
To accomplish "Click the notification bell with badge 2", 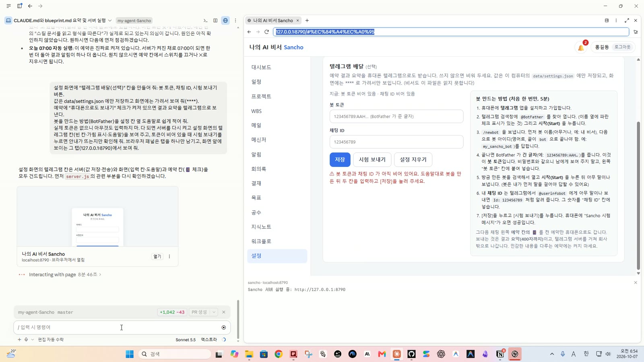I will coord(581,47).
